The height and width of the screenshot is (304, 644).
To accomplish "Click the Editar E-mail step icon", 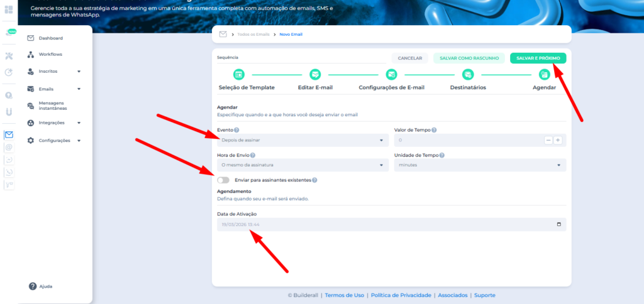I will 315,75.
